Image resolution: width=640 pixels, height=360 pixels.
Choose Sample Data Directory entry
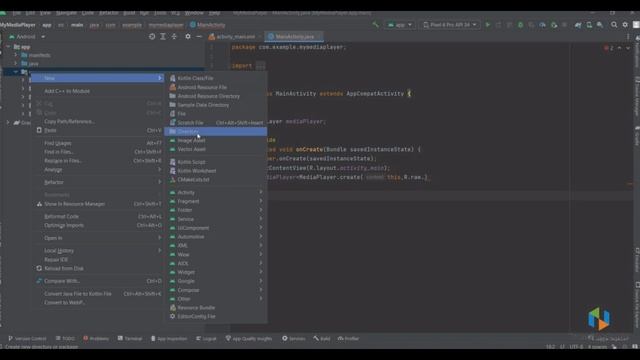click(x=216, y=105)
